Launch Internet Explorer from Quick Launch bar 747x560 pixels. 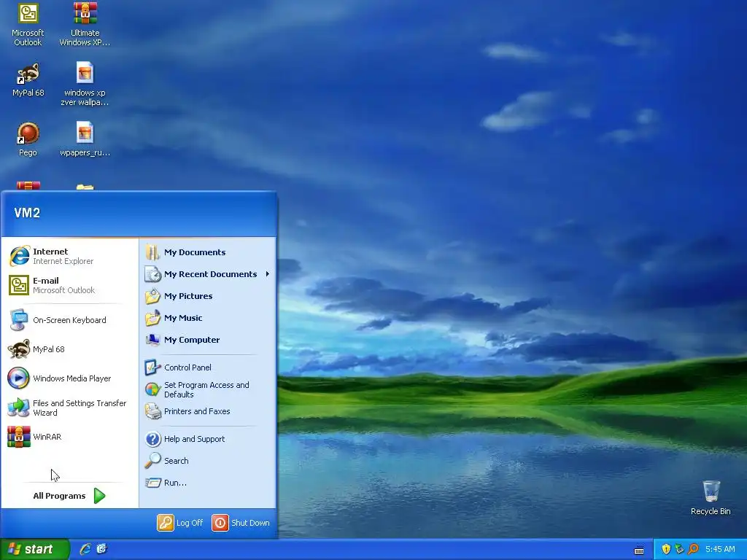coord(86,549)
